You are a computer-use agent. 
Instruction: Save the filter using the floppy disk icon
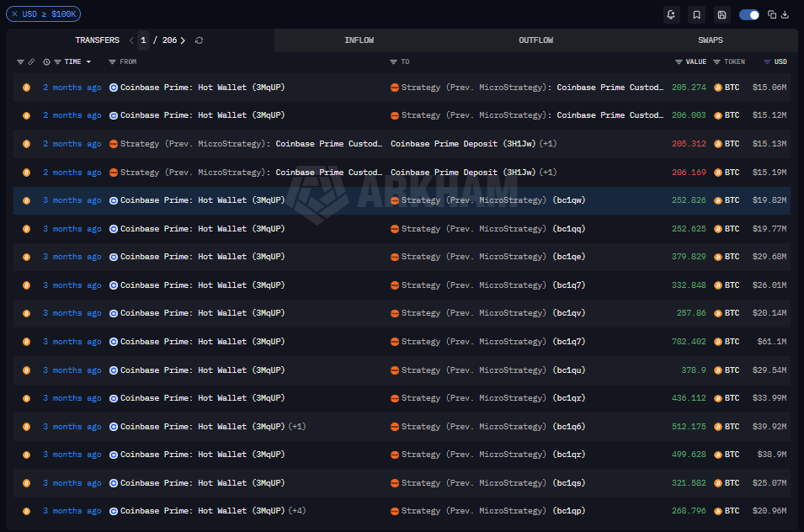[722, 14]
